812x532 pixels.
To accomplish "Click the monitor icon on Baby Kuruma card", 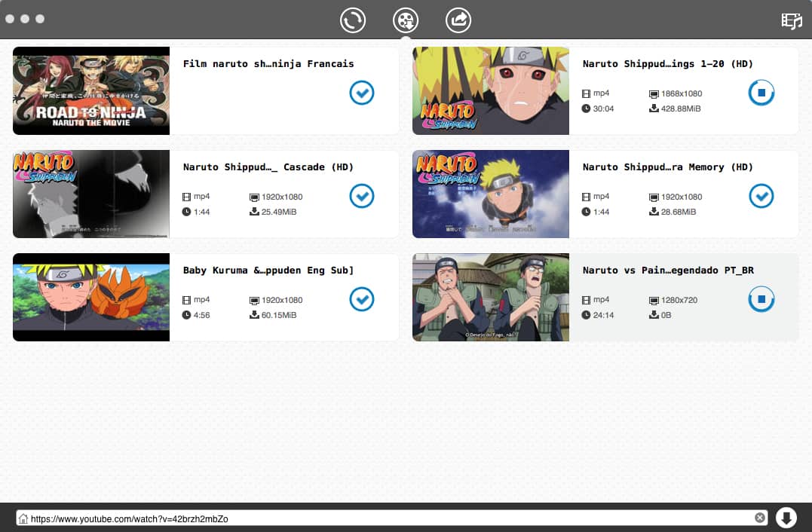I will (254, 300).
